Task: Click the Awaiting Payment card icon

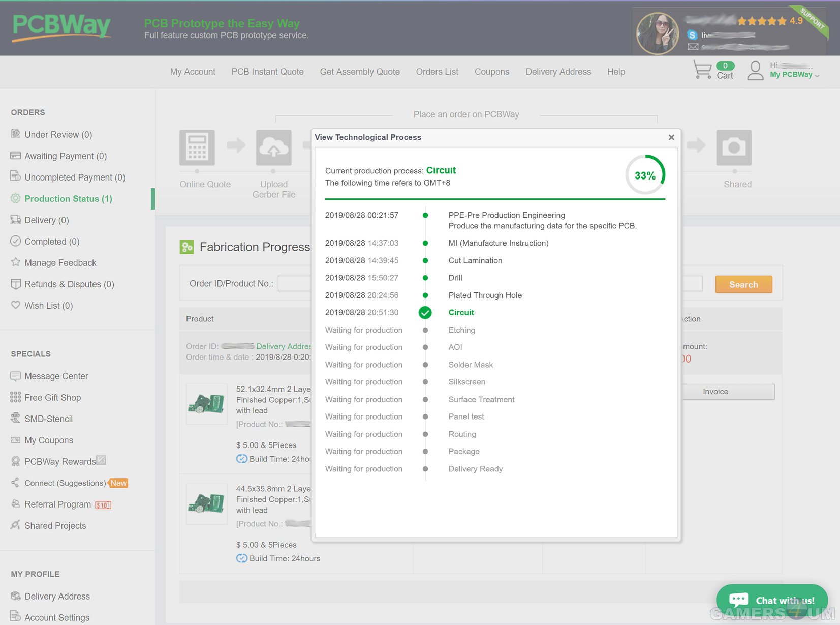Action: coord(16,155)
